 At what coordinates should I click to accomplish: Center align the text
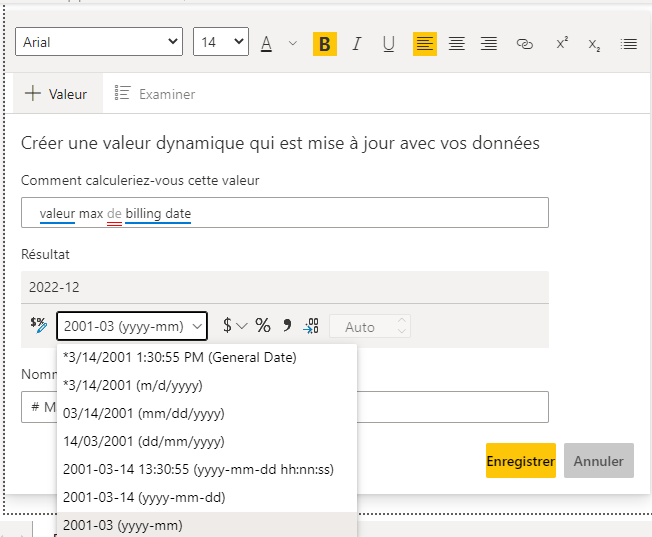[x=457, y=44]
